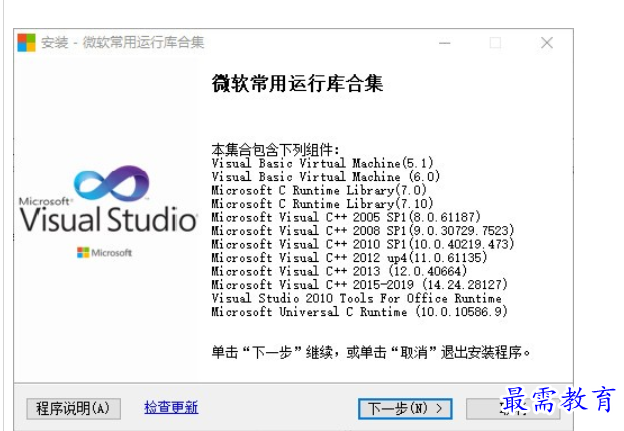The width and height of the screenshot is (624, 431).
Task: Close the installer window
Action: (x=547, y=43)
